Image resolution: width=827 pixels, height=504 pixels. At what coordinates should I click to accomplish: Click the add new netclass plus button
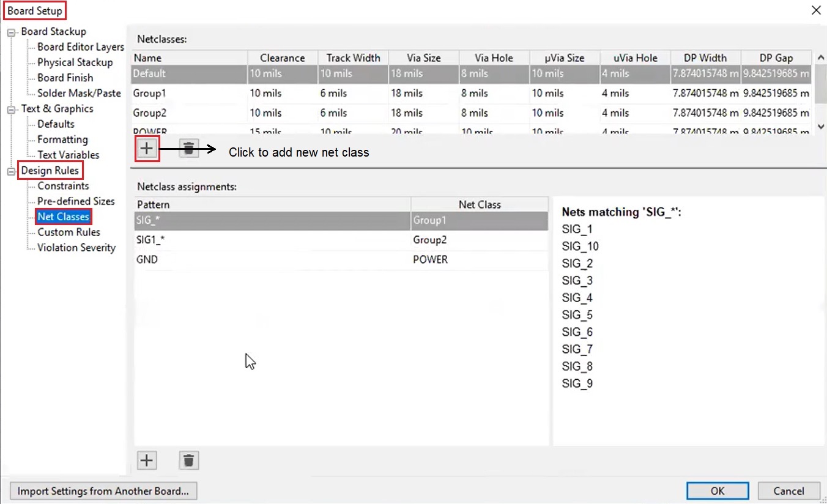(147, 149)
